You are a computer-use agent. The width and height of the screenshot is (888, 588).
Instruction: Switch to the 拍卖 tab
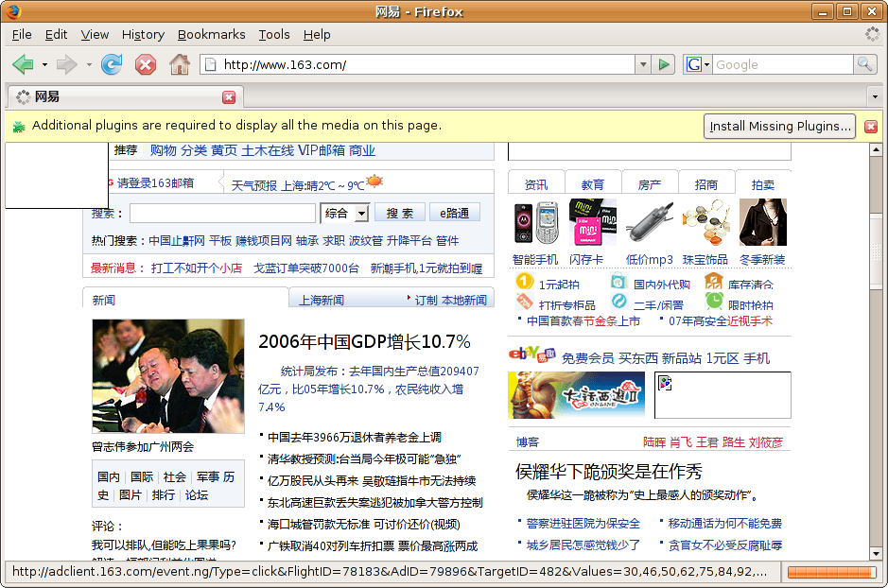tap(763, 184)
